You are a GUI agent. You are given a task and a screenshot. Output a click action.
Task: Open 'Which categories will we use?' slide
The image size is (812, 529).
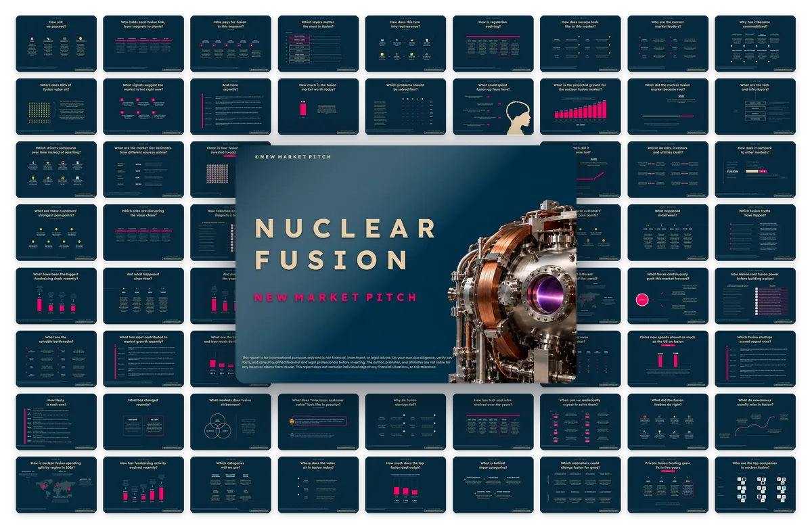pos(231,485)
